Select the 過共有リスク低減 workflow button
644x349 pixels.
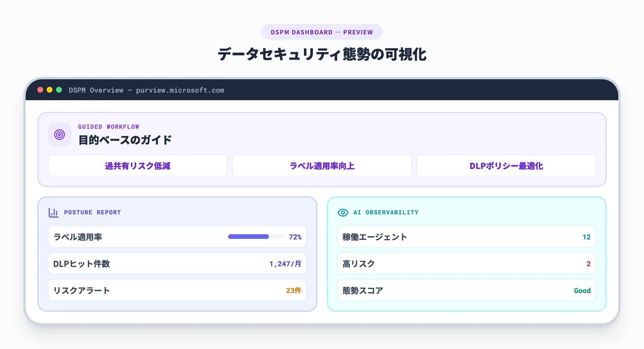click(x=137, y=165)
